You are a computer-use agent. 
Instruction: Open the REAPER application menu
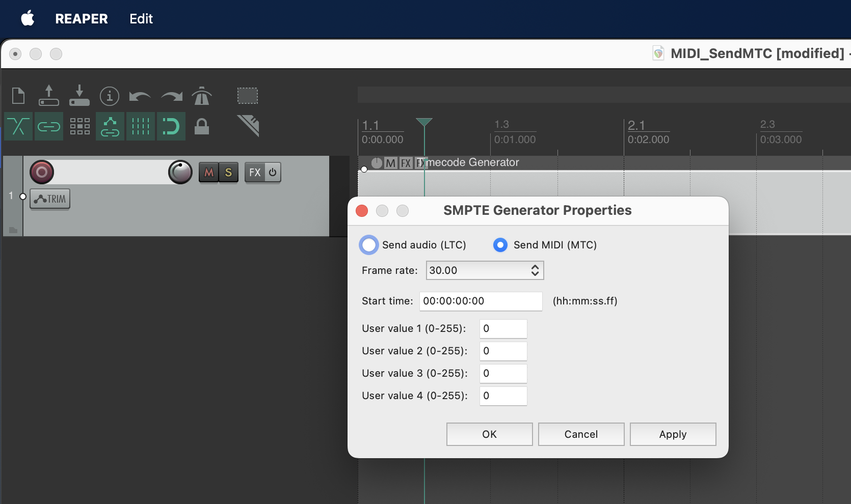(81, 19)
